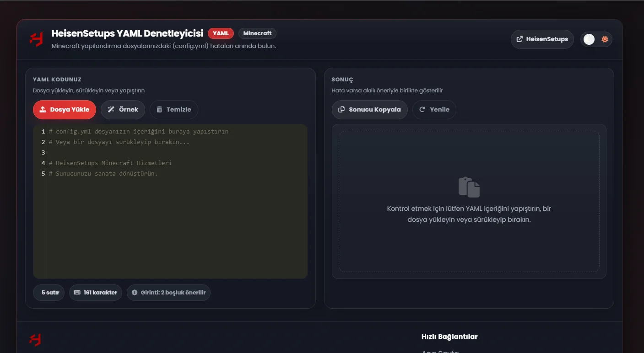Click the refresh icon on Yenile
This screenshot has height=353, width=644.
point(422,110)
